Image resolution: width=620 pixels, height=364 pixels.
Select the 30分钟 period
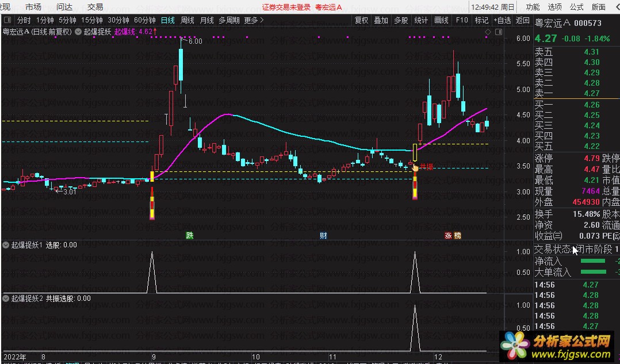coord(118,20)
